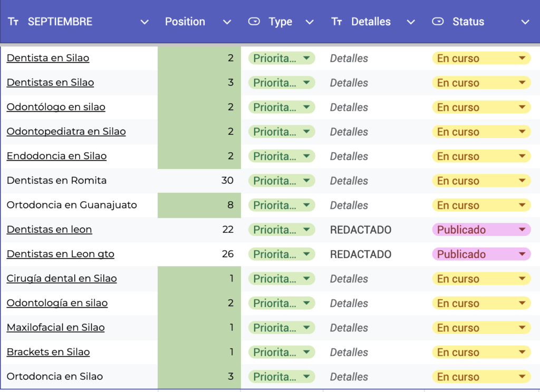Click the text type icon beside SEPTIEMBRE
The image size is (540, 392).
13,22
